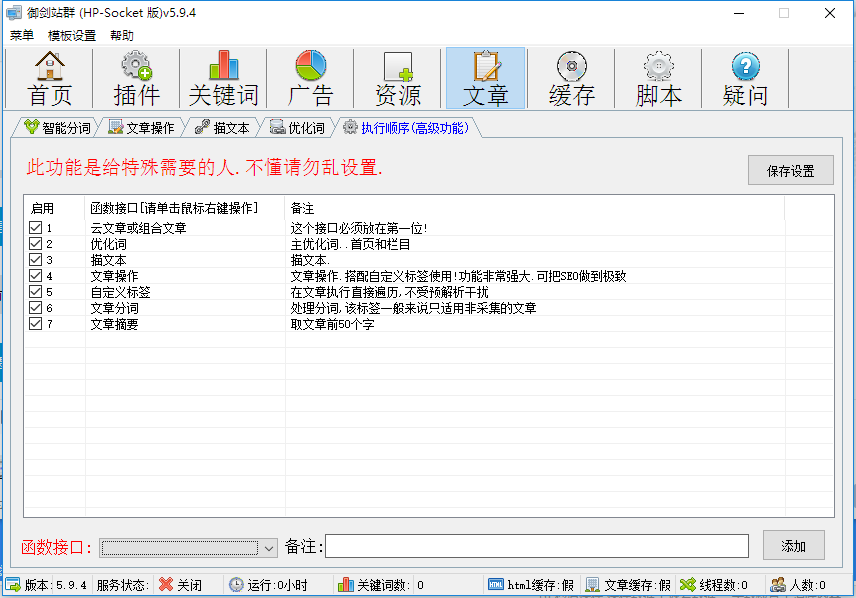Click the 运行:0小时 status text
Viewport: 856px width, 598px height.
(277, 585)
